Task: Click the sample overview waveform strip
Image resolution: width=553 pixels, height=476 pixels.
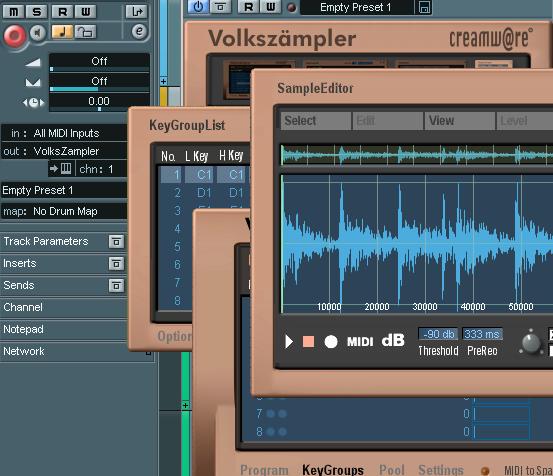Action: click(417, 155)
